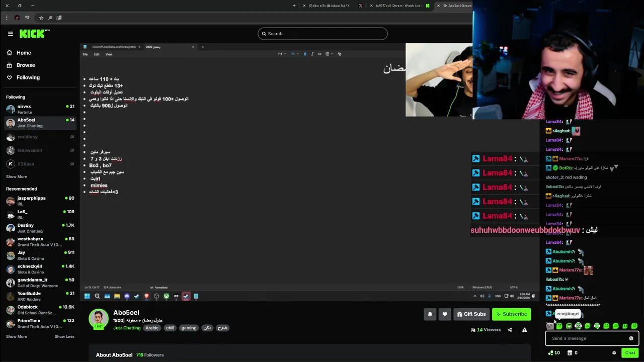Viewport: 644px width, 362px height.
Task: Click 716 Followers text
Action: coord(150,355)
